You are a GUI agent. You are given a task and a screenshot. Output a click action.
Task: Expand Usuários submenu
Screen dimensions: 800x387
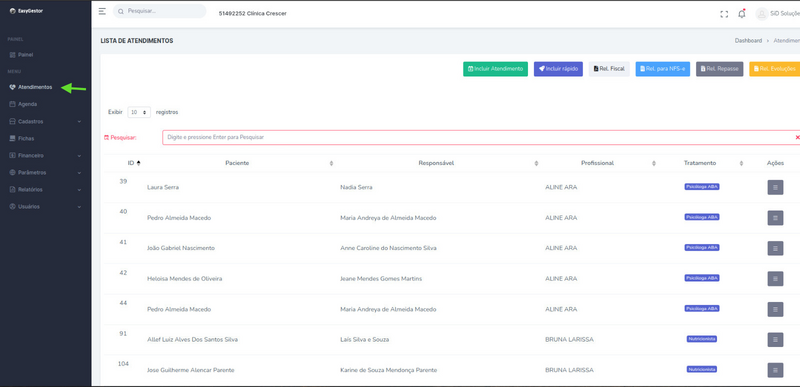tap(45, 207)
